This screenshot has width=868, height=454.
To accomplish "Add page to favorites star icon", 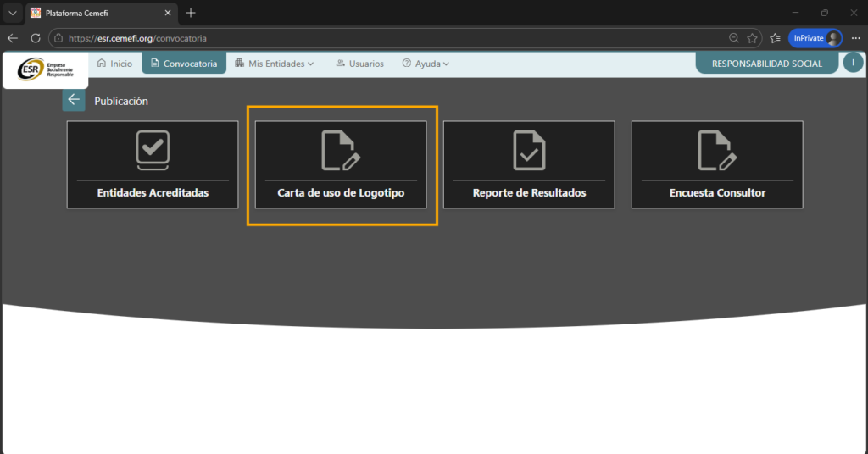I will click(x=752, y=38).
